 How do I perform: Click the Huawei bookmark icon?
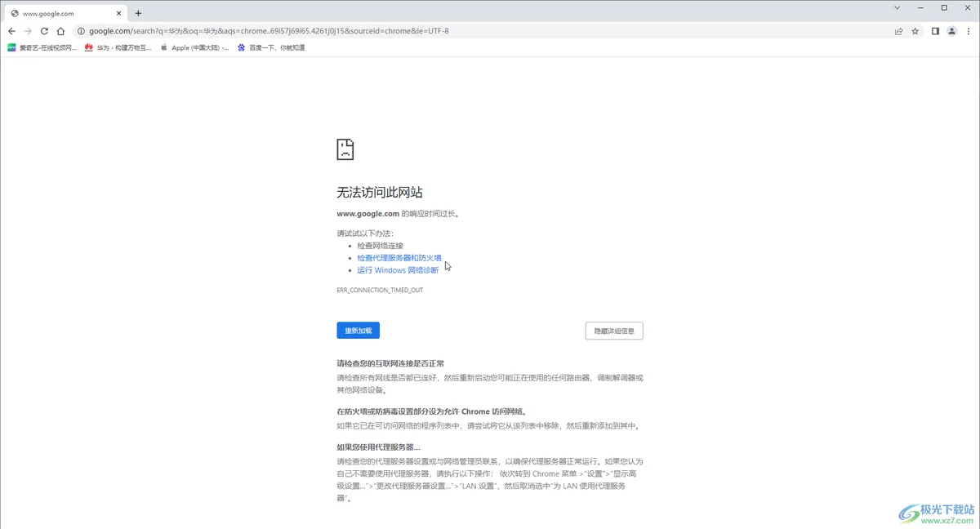pos(90,47)
